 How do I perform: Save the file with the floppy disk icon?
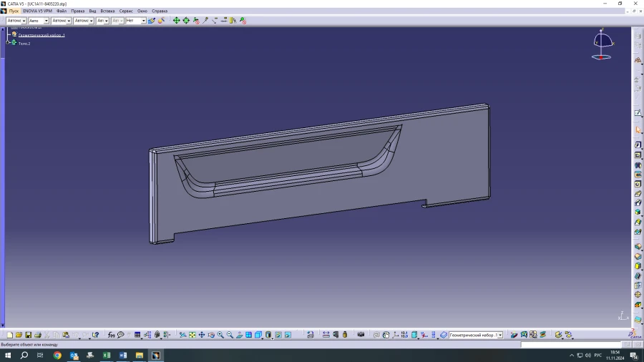tap(29, 335)
